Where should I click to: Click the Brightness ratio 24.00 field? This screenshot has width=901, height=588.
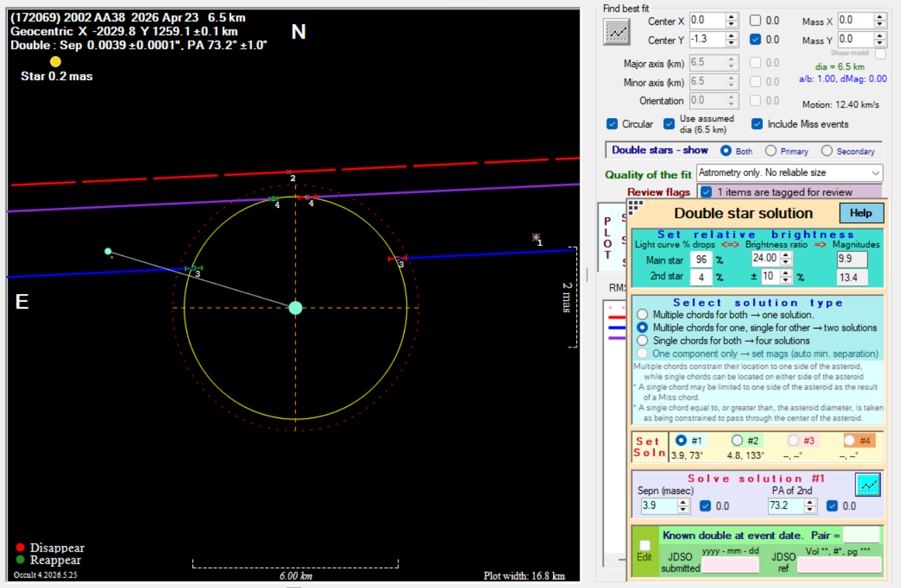point(766,258)
